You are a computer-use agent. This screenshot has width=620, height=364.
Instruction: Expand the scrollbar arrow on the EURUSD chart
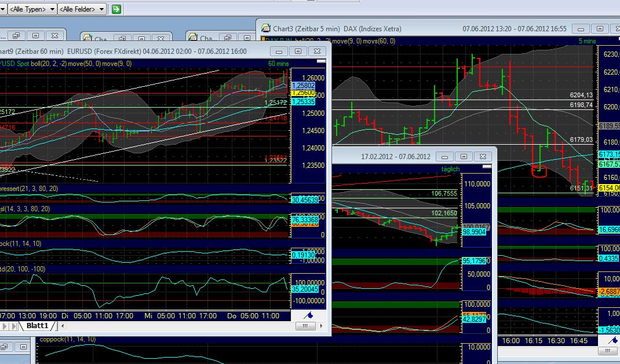[x=321, y=326]
